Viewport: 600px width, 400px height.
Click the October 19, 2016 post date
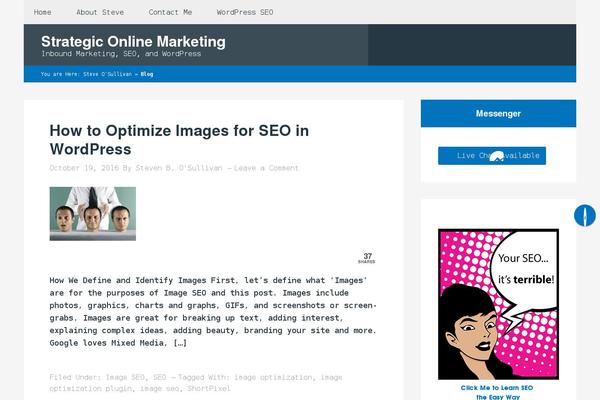pyautogui.click(x=84, y=168)
